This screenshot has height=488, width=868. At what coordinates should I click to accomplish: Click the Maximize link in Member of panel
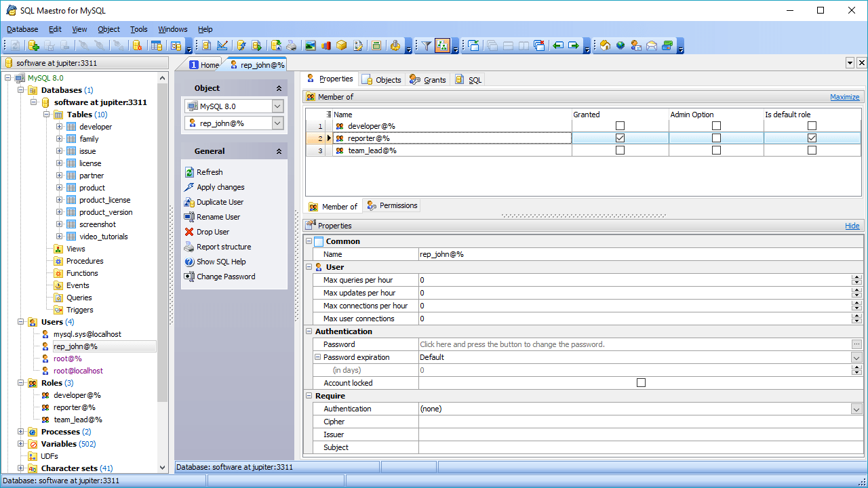tap(844, 97)
